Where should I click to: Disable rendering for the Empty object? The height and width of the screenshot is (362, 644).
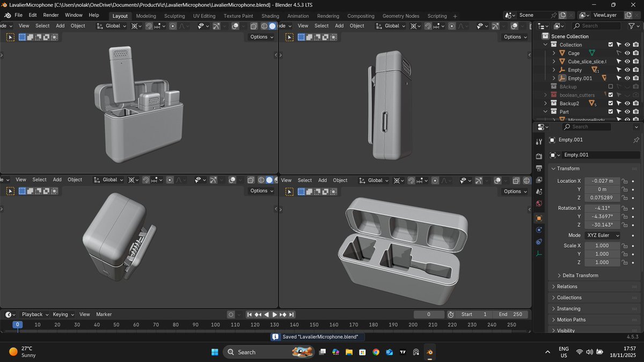[x=635, y=70]
